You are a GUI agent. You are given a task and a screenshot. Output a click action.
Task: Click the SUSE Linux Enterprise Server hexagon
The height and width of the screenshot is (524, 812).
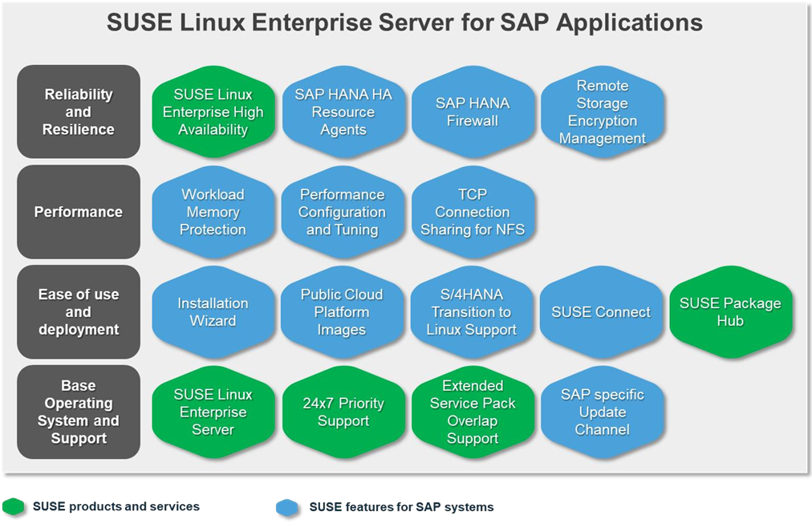click(x=213, y=412)
